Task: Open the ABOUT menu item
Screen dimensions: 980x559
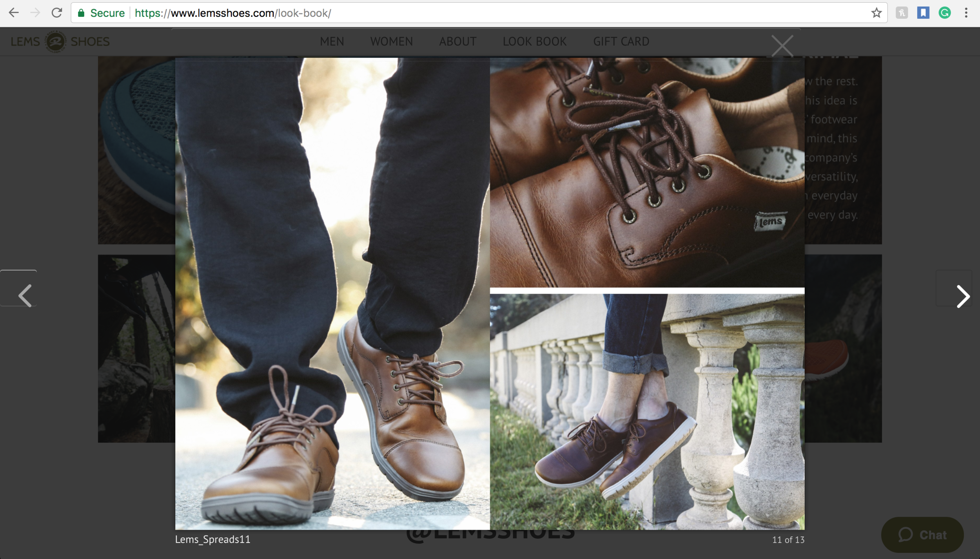Action: pos(457,41)
